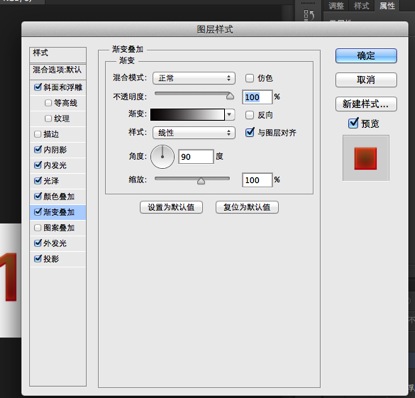Uncheck the 颜色叠加 checkbox
Image resolution: width=415 pixels, height=398 pixels.
38,196
